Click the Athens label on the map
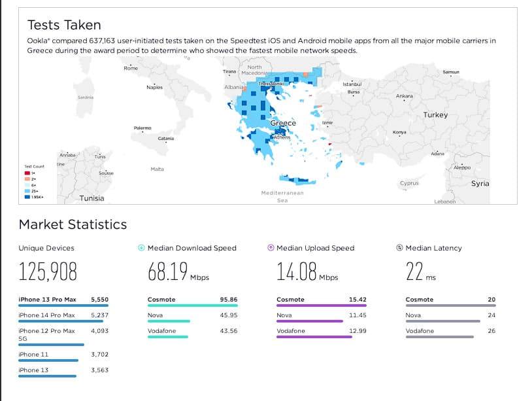 click(282, 137)
